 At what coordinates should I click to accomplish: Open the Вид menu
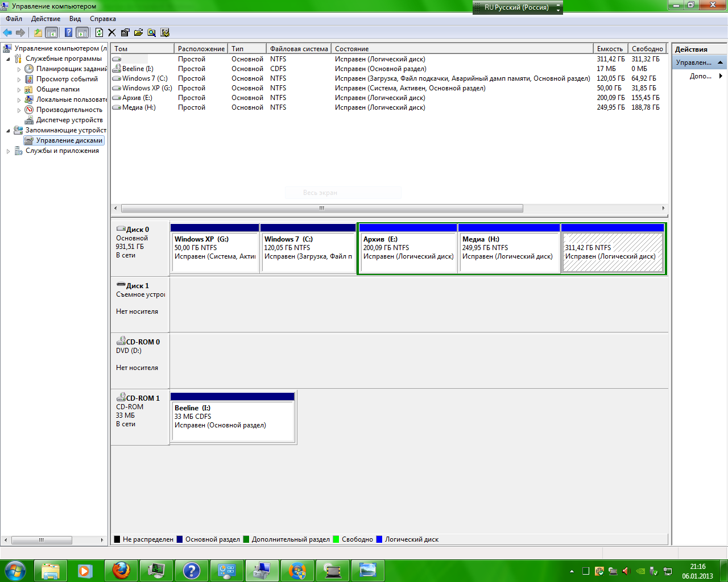(75, 19)
